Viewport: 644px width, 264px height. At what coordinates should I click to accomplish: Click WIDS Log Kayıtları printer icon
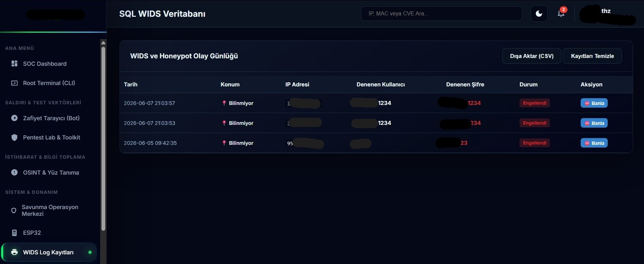point(14,252)
